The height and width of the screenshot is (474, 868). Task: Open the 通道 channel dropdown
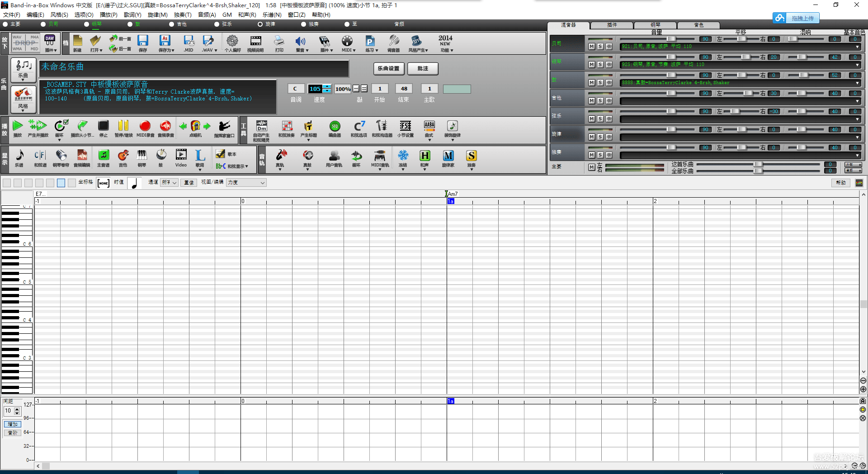pyautogui.click(x=169, y=183)
